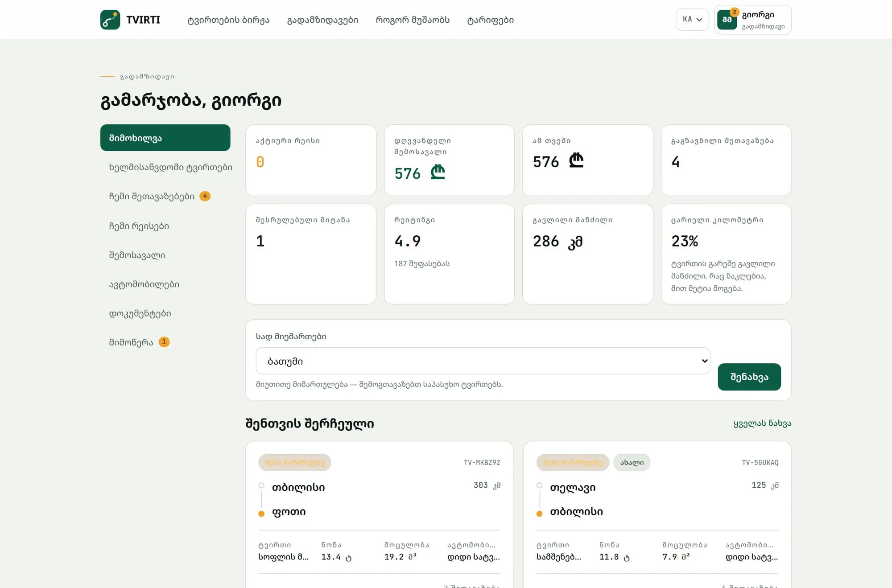Click the გავლილი მანძილი 286 card
The height and width of the screenshot is (588, 892).
click(x=588, y=254)
